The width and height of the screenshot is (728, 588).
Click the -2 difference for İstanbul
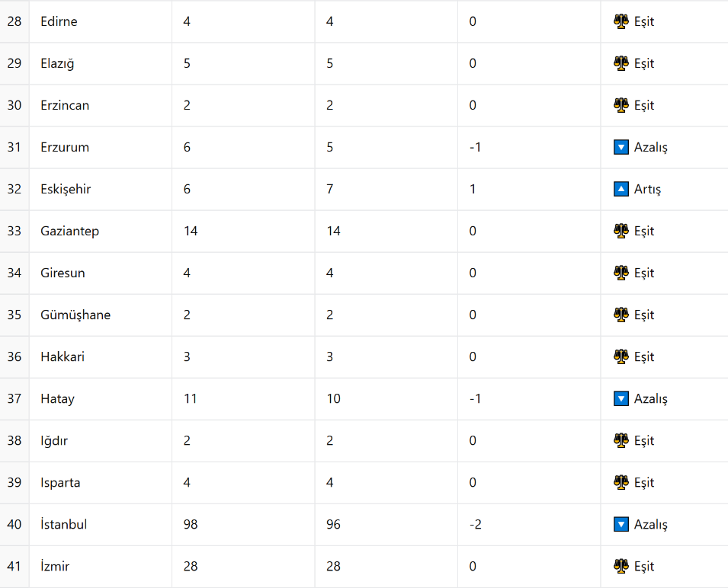pos(476,525)
